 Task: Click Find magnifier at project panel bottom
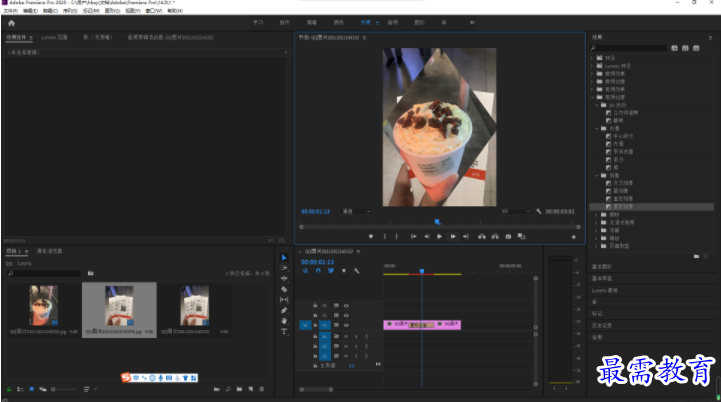pos(228,389)
